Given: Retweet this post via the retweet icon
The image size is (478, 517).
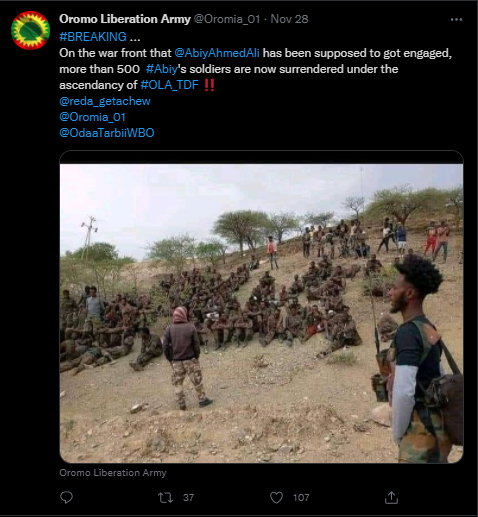Looking at the screenshot, I should click(165, 498).
